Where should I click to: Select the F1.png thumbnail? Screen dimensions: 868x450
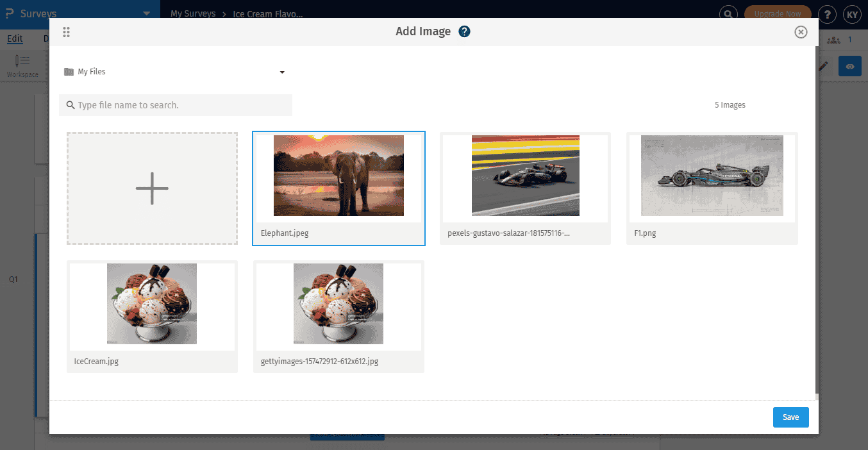tap(712, 176)
